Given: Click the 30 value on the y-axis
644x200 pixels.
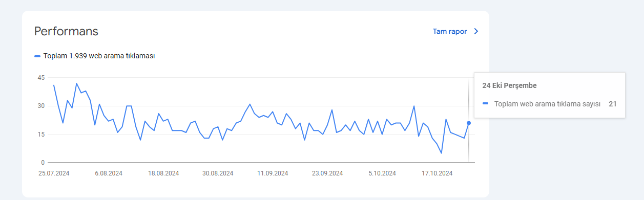Looking at the screenshot, I should pyautogui.click(x=41, y=106).
